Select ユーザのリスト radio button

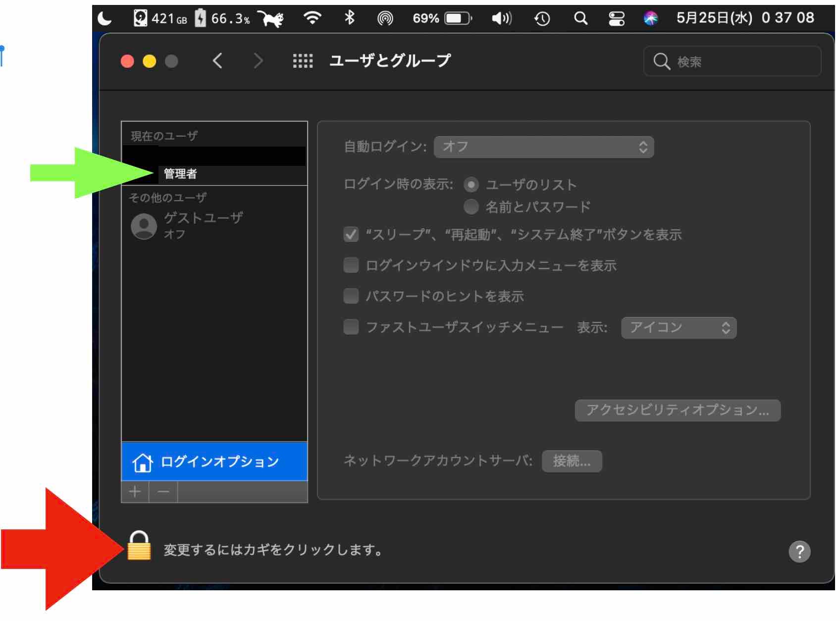[x=471, y=185]
